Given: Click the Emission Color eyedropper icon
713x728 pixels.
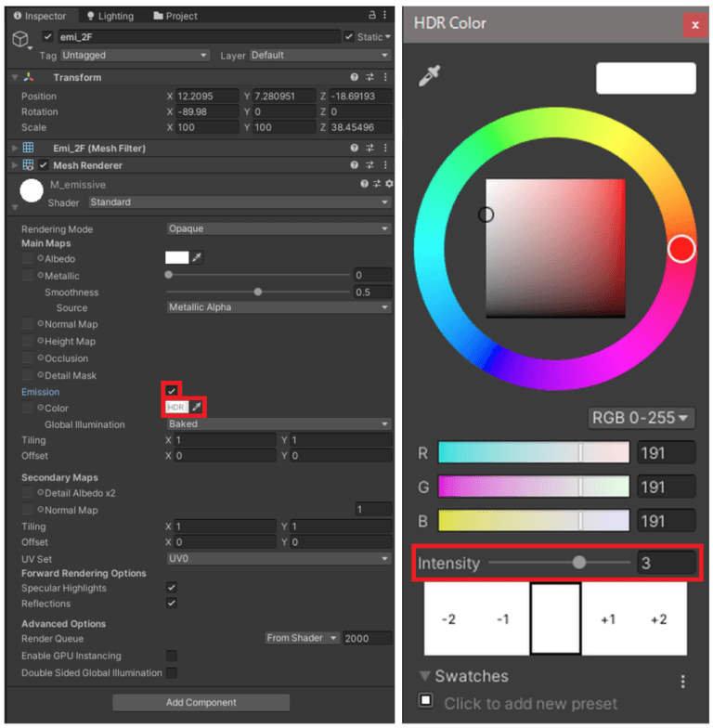Looking at the screenshot, I should (x=196, y=408).
